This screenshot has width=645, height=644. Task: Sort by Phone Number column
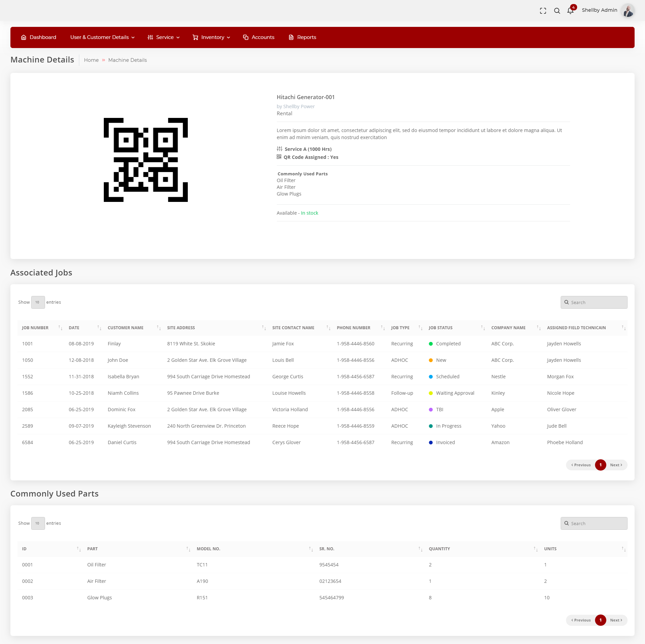click(x=360, y=328)
